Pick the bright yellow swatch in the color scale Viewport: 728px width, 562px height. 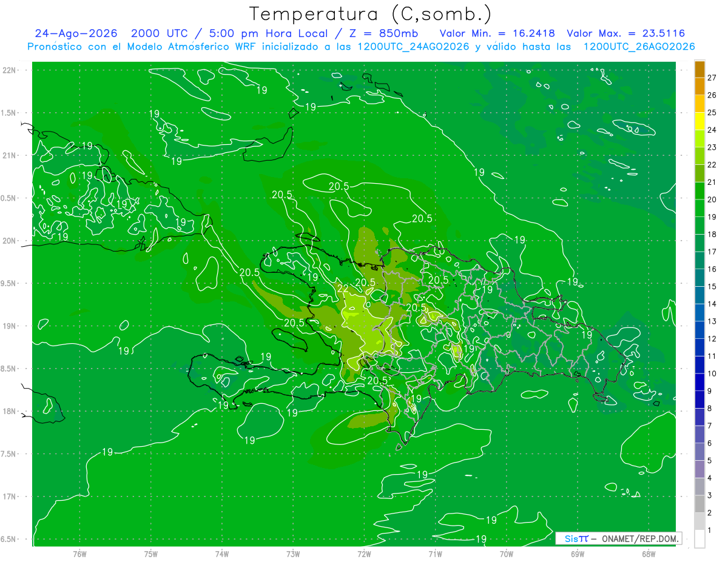(700, 121)
